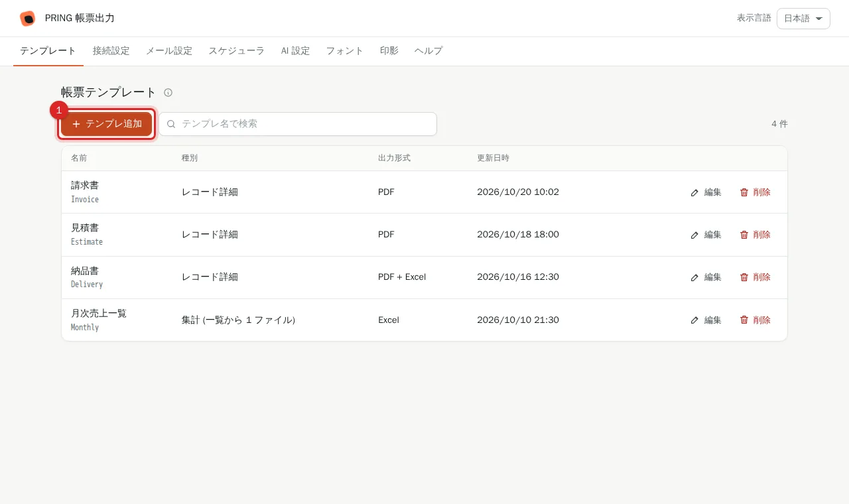Delete the 請求書 template
This screenshot has height=504, width=849.
pyautogui.click(x=755, y=192)
